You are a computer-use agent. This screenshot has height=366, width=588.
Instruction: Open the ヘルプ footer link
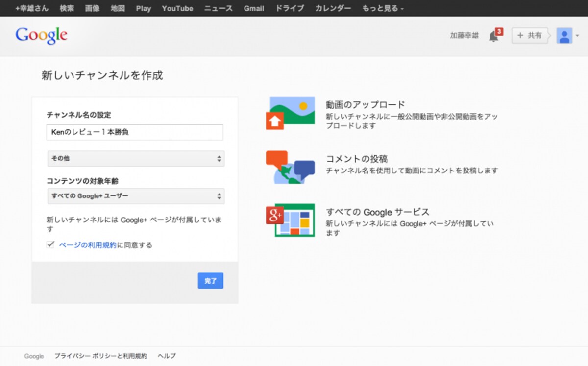pos(167,356)
